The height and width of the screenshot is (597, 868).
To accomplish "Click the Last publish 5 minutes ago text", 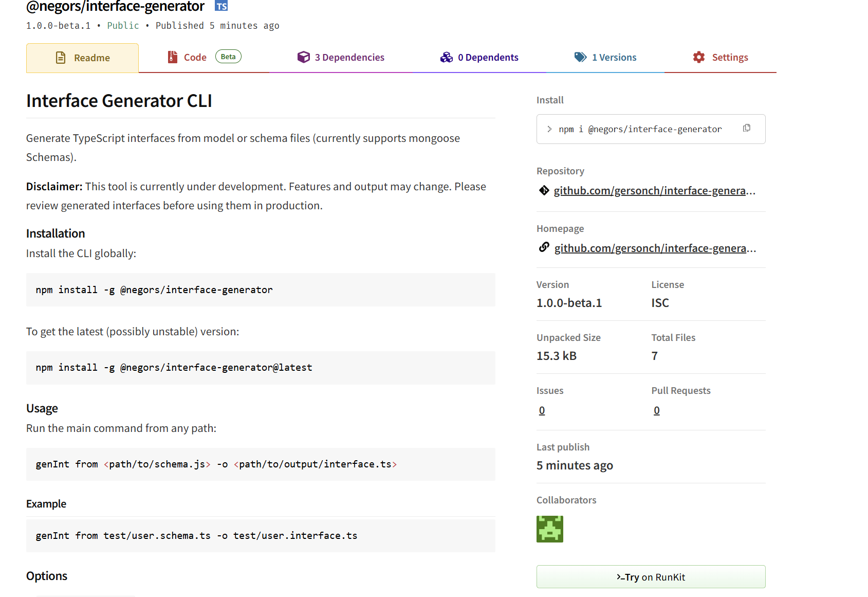I will pyautogui.click(x=575, y=465).
